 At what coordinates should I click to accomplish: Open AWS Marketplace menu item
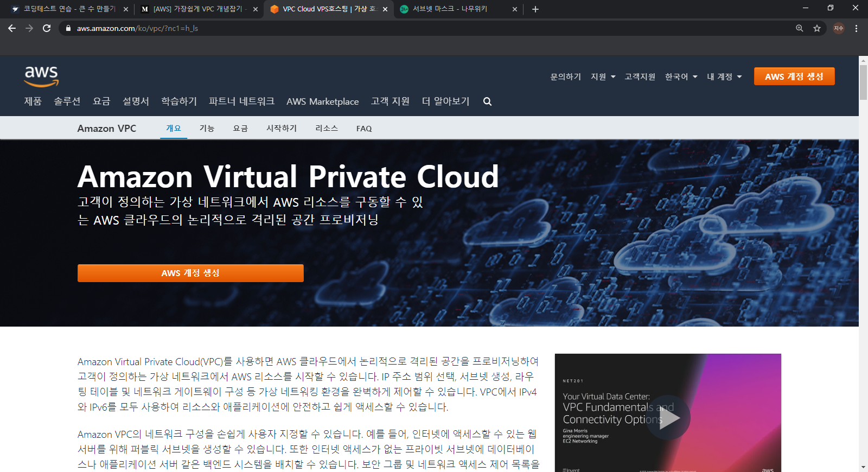323,101
